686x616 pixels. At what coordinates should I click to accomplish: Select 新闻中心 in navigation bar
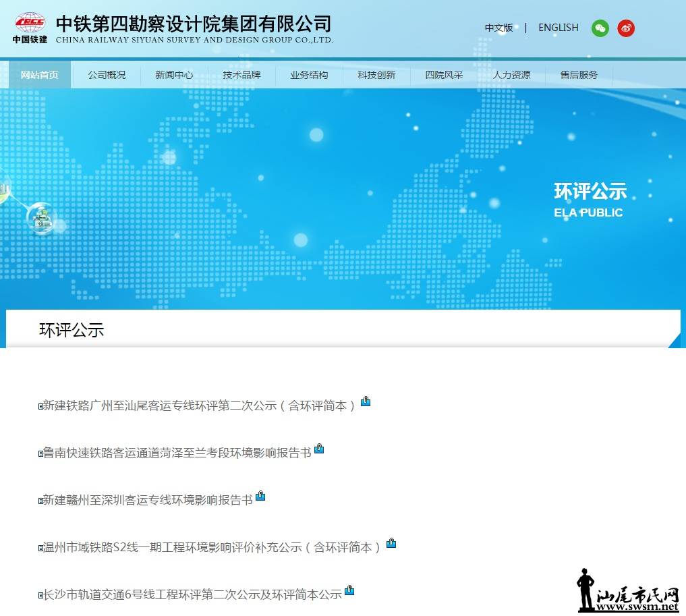pos(174,75)
